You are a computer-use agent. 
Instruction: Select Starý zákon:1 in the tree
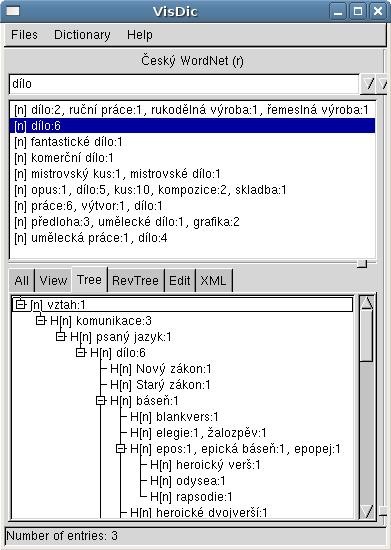(x=160, y=385)
